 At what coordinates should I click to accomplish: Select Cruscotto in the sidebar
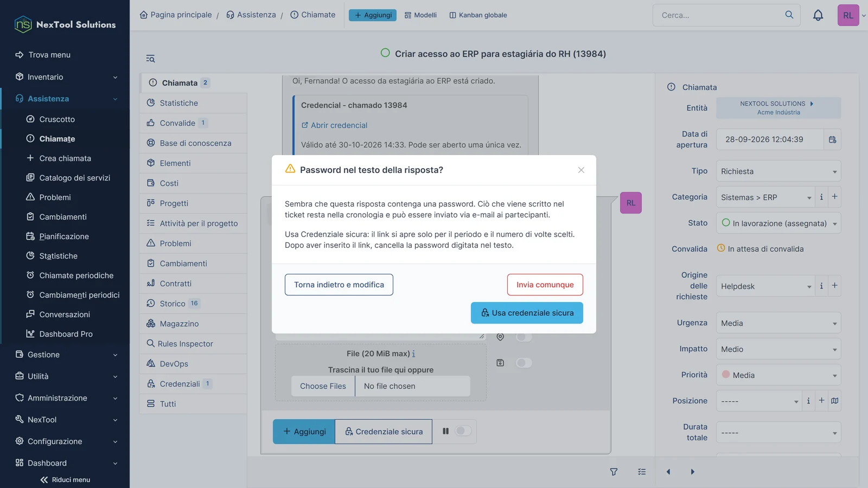[57, 119]
